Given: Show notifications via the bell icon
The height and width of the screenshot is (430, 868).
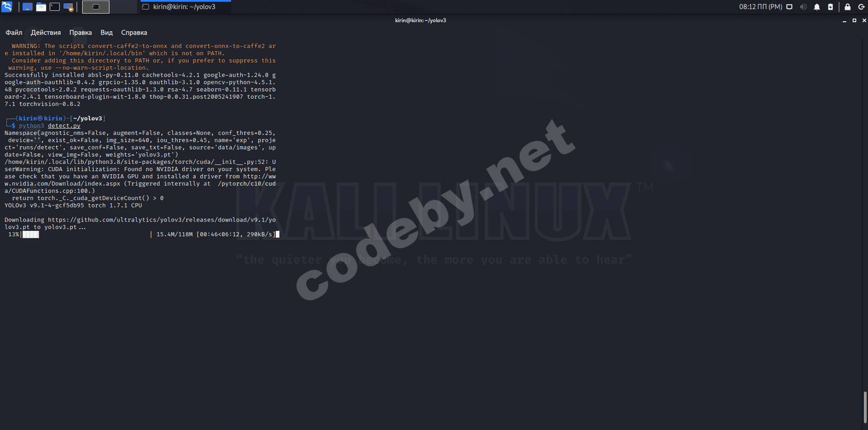Looking at the screenshot, I should click(816, 7).
